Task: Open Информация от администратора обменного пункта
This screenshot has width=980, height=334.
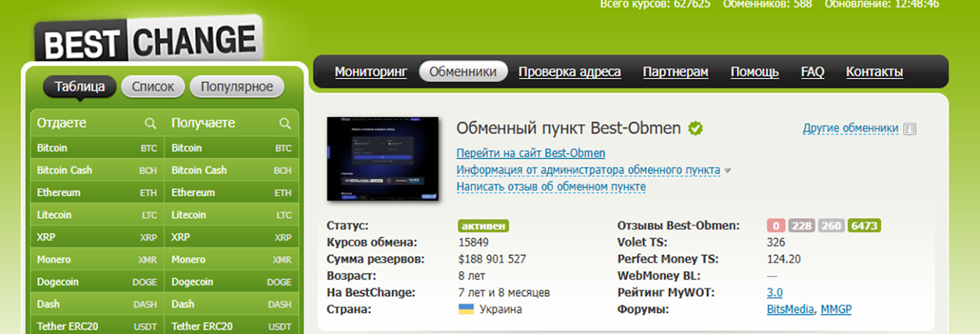Action: [589, 170]
